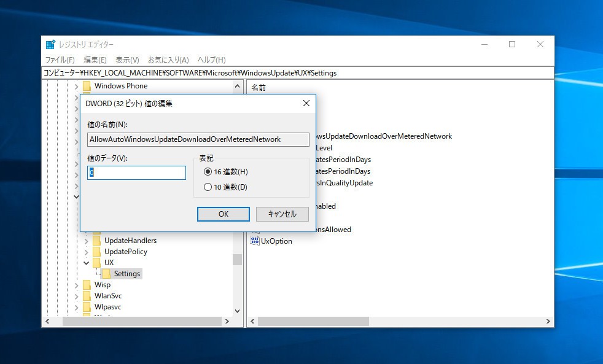Select the UpdateHandlers folder icon
This screenshot has width=603, height=364.
tap(97, 241)
